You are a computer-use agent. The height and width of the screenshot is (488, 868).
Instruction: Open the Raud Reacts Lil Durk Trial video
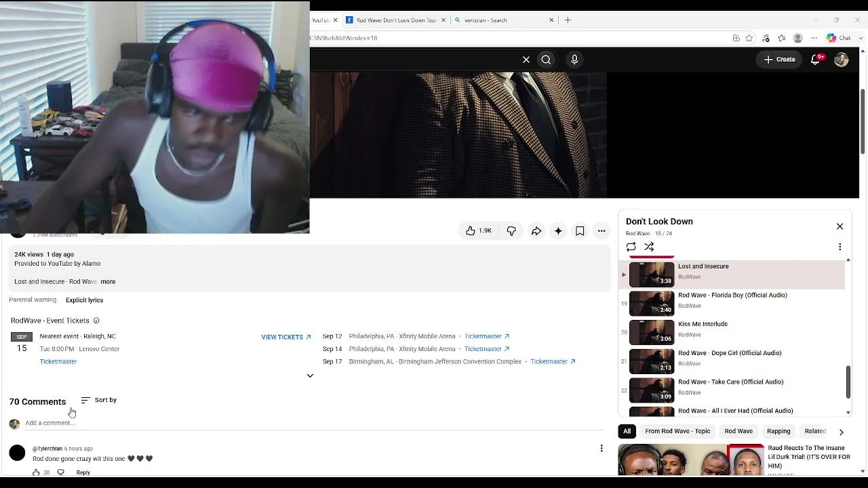[x=734, y=460]
